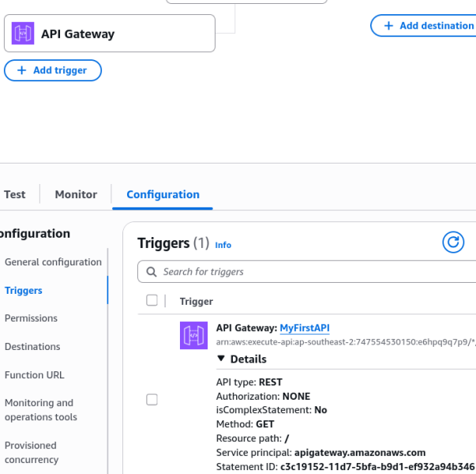476x474 pixels.
Task: Click the 'Method: GET' line
Action: pyautogui.click(x=245, y=424)
